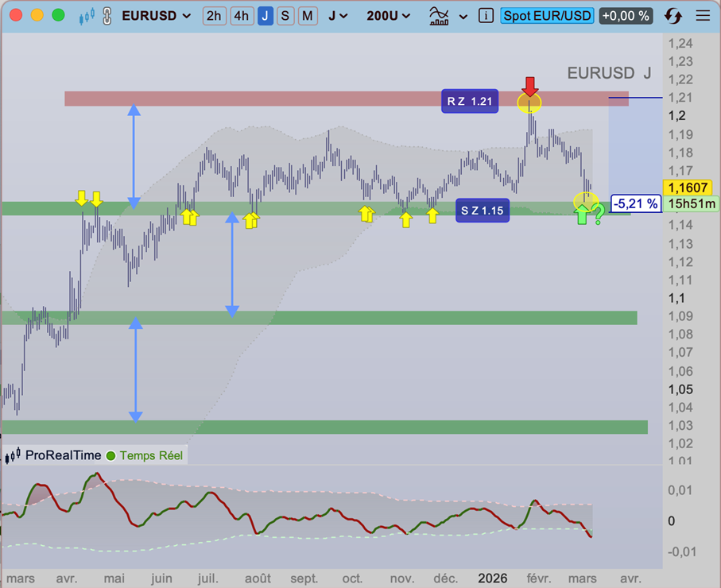The width and height of the screenshot is (721, 588).
Task: Click the +0,00 % variation badge
Action: coord(626,16)
